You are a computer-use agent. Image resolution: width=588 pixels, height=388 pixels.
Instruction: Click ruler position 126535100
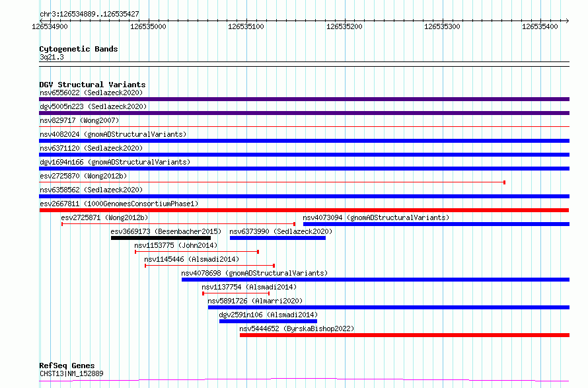246,26
